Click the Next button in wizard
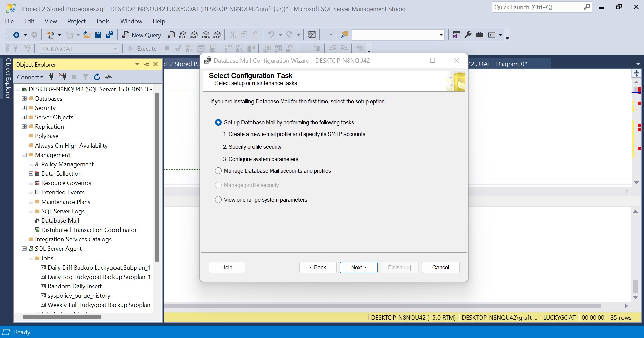This screenshot has width=644, height=338. pos(359,267)
